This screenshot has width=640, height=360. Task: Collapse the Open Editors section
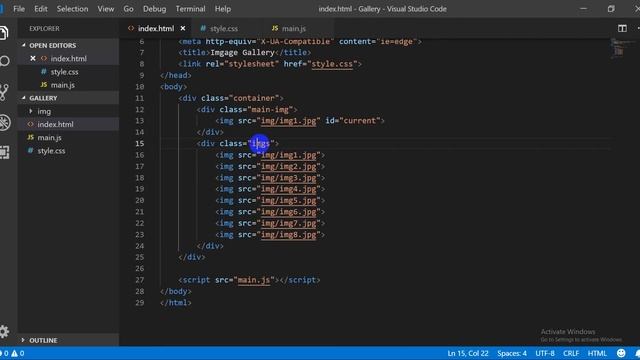[x=24, y=45]
